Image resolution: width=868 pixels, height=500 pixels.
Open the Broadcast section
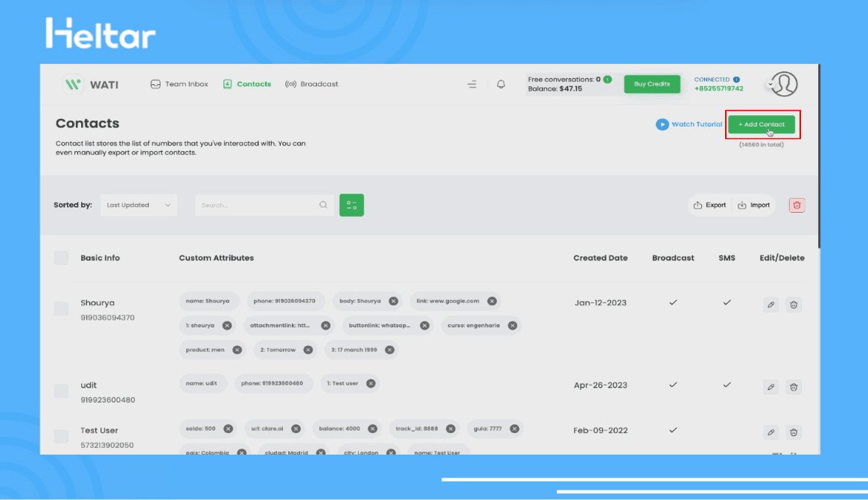pyautogui.click(x=312, y=84)
